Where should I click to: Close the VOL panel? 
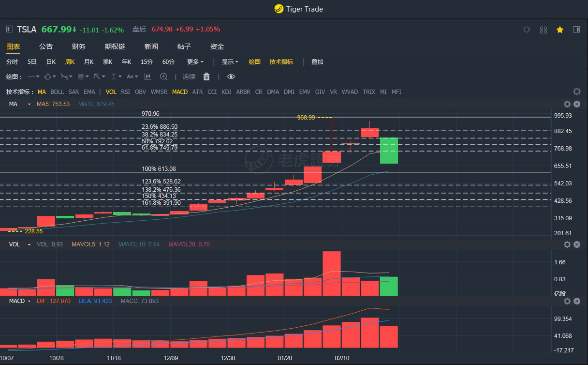(577, 244)
